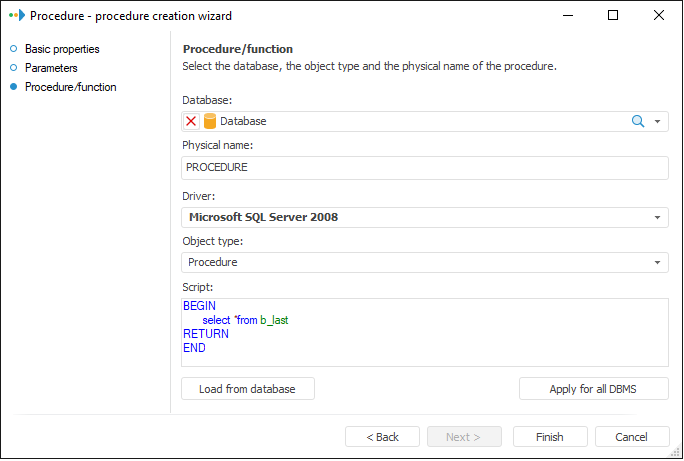Click Load from database button
Image resolution: width=684 pixels, height=461 pixels.
click(247, 389)
